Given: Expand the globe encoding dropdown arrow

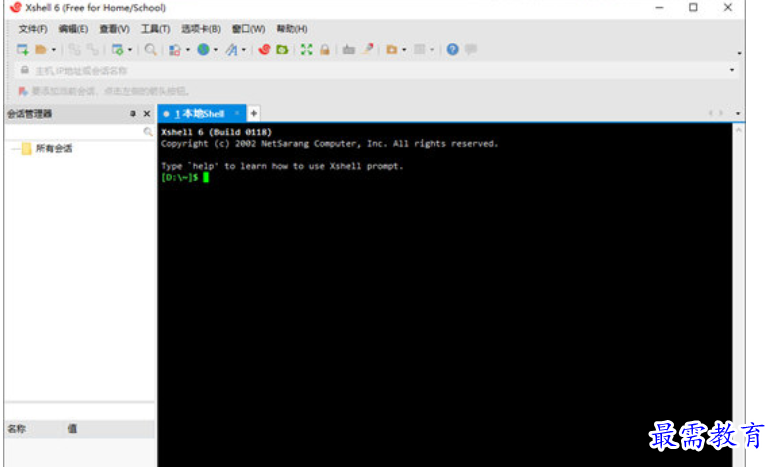Looking at the screenshot, I should (215, 50).
